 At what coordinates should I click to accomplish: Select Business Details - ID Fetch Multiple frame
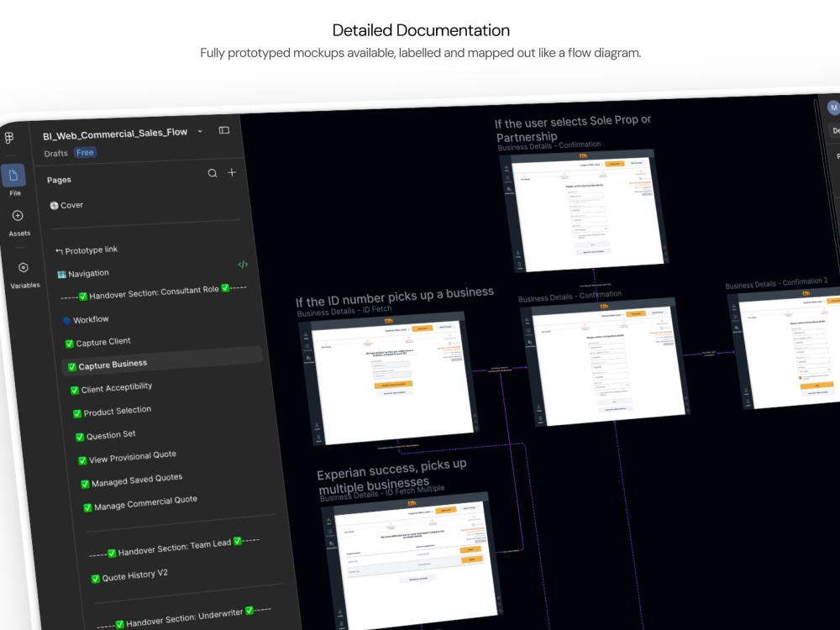coord(412,563)
